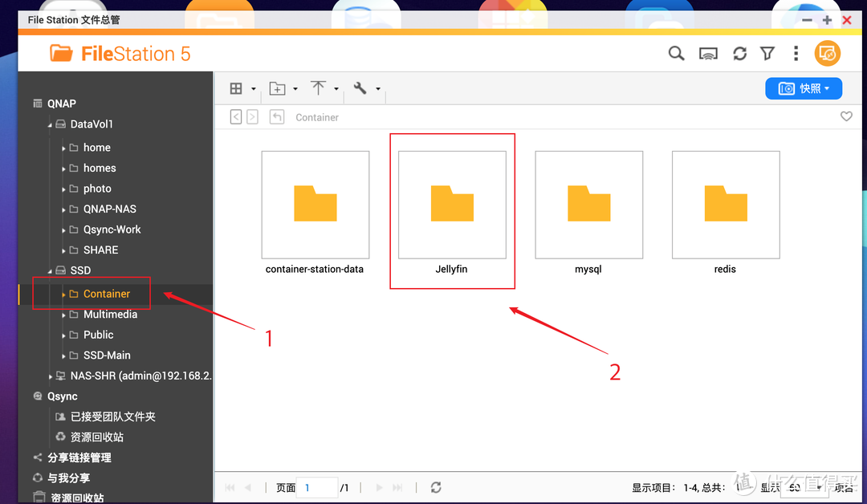Screen dimensions: 867x504
Task: Refresh the file list with header refresh icon
Action: pyautogui.click(x=740, y=54)
